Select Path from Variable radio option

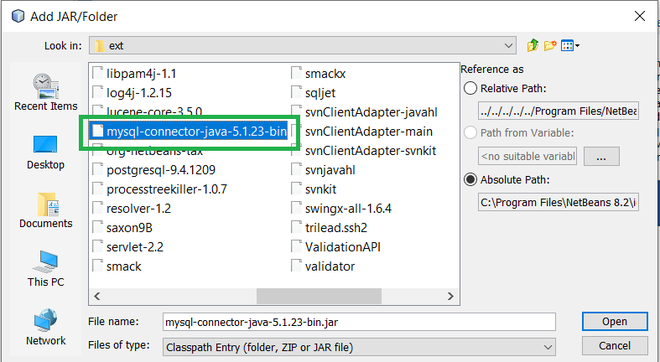[470, 133]
